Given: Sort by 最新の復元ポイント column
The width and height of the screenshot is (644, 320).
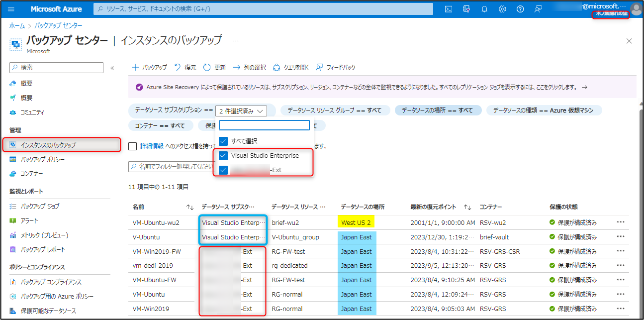Looking at the screenshot, I should click(x=467, y=207).
